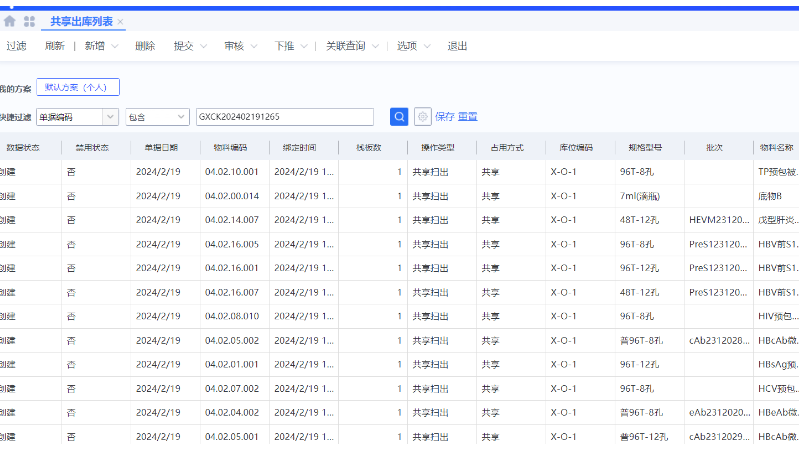Click 库位编码 column header
The width and height of the screenshot is (799, 450).
[x=576, y=148]
